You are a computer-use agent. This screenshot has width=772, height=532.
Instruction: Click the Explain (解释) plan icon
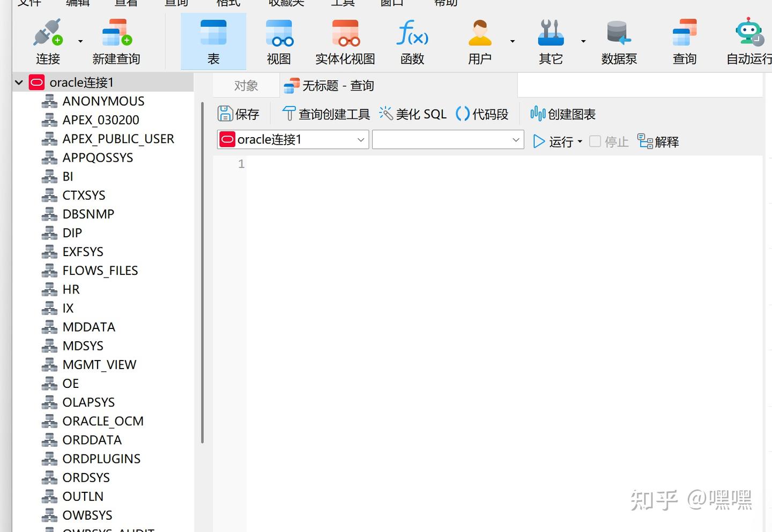[x=645, y=141]
